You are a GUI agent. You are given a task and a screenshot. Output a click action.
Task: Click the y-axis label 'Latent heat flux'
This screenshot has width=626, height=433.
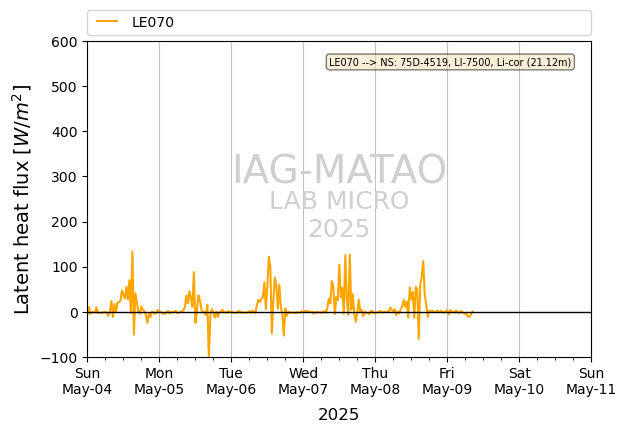[x=22, y=199]
